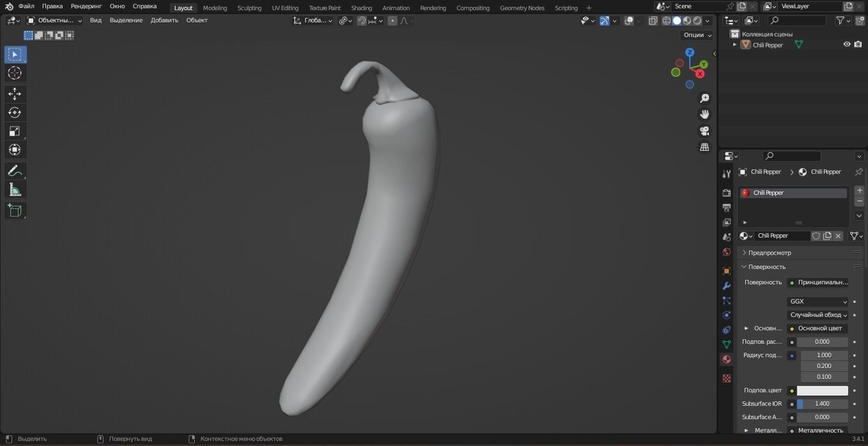Toggle viewport gizmos display
Viewport: 868px width, 446px height.
(x=604, y=20)
